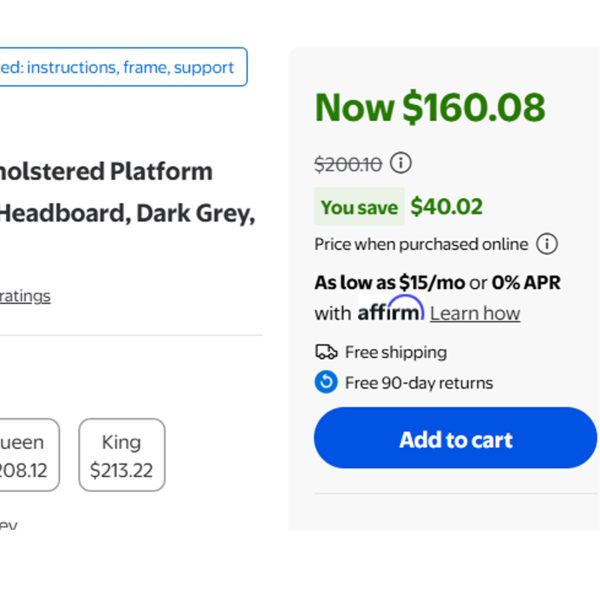The width and height of the screenshot is (600, 600).
Task: Click info icon next to Price when purchased online
Action: pyautogui.click(x=547, y=244)
